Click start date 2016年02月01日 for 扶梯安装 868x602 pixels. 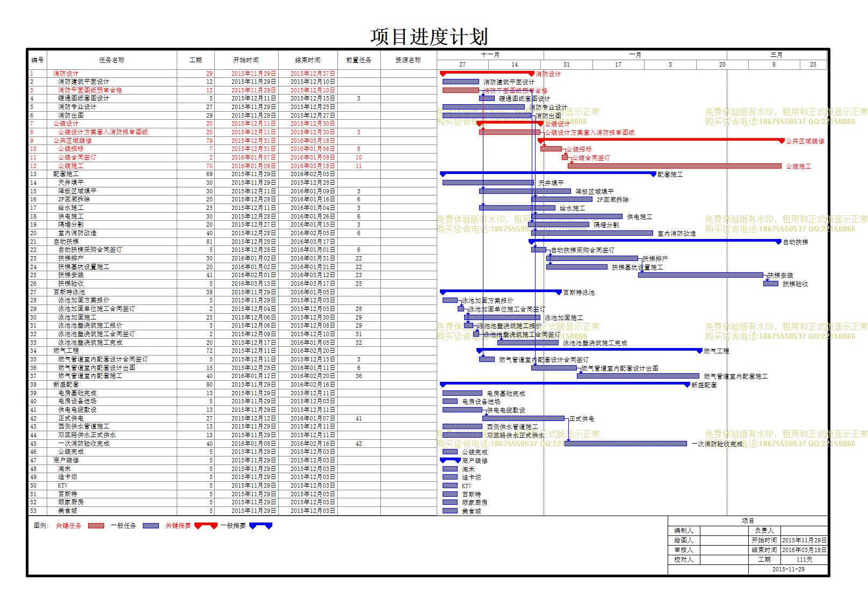point(254,275)
